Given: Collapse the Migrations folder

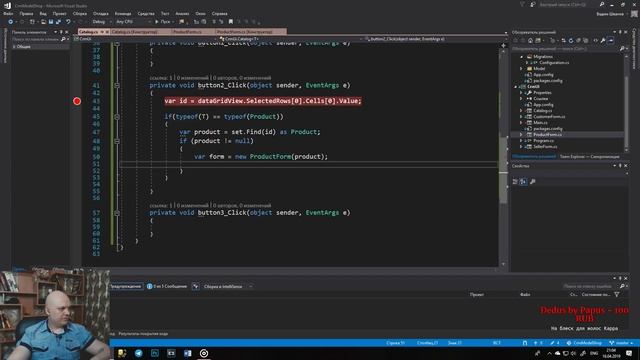Looking at the screenshot, I should point(522,57).
